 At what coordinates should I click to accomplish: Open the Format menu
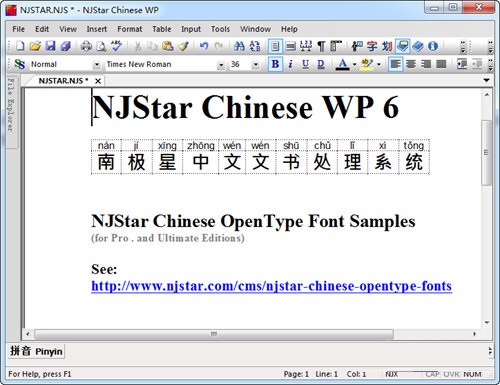[130, 29]
